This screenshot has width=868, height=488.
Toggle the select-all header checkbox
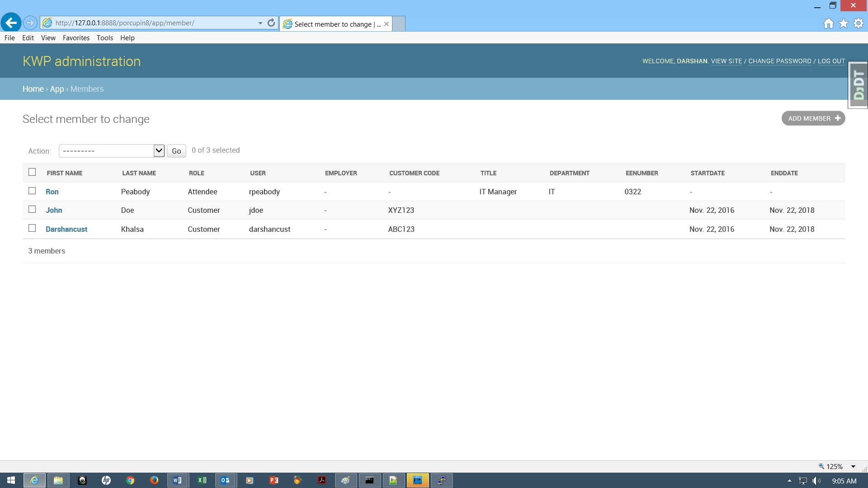(x=32, y=172)
